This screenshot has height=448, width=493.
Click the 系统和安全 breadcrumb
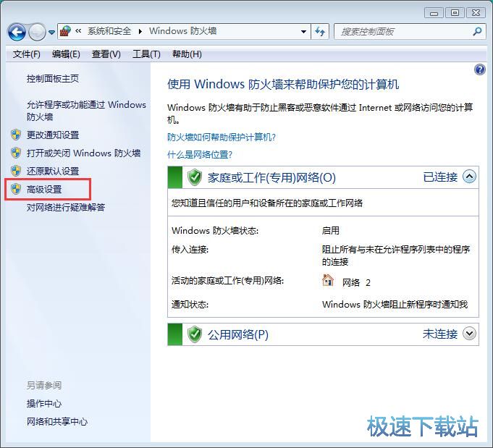pos(109,31)
